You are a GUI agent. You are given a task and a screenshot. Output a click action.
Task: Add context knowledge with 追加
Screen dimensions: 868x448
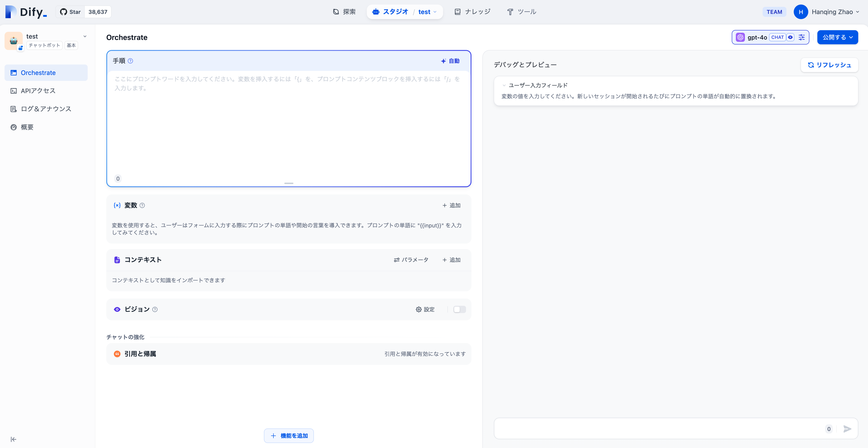click(451, 260)
